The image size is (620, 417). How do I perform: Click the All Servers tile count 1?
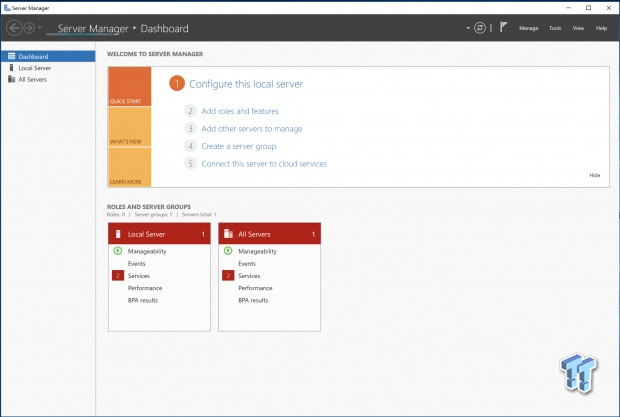click(314, 234)
